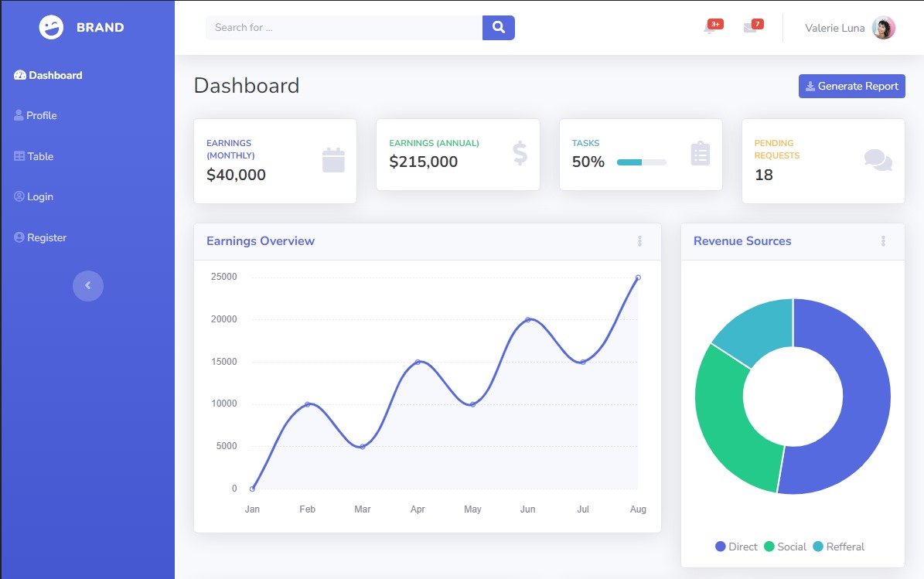Collapse the sidebar with the arrow button
Image resolution: width=924 pixels, height=579 pixels.
click(x=88, y=285)
